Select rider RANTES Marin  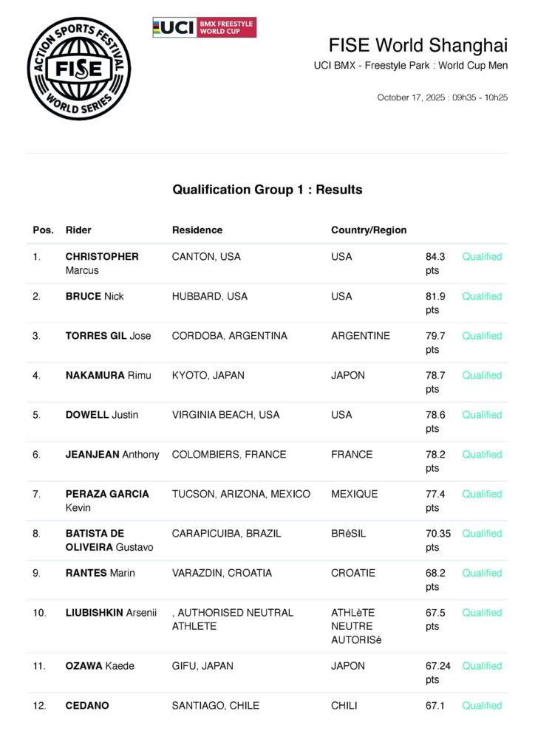(x=100, y=573)
